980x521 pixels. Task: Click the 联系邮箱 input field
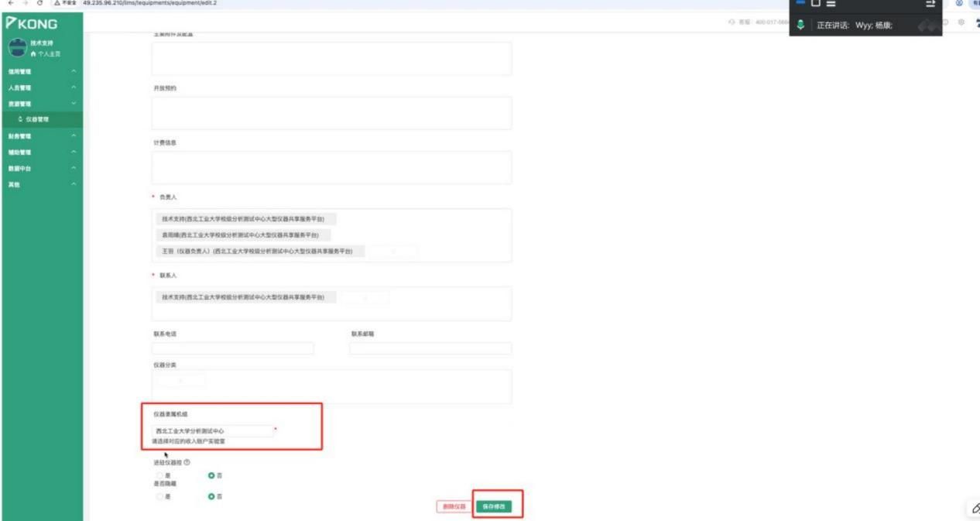tap(430, 348)
